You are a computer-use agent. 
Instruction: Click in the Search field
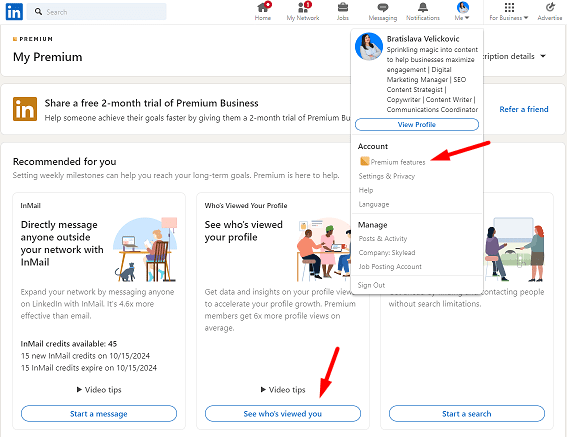tap(97, 12)
